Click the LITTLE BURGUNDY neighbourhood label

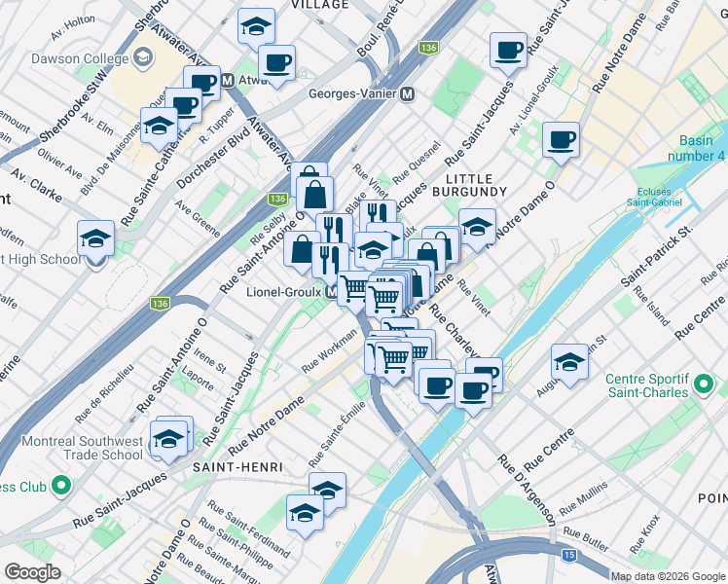click(469, 185)
